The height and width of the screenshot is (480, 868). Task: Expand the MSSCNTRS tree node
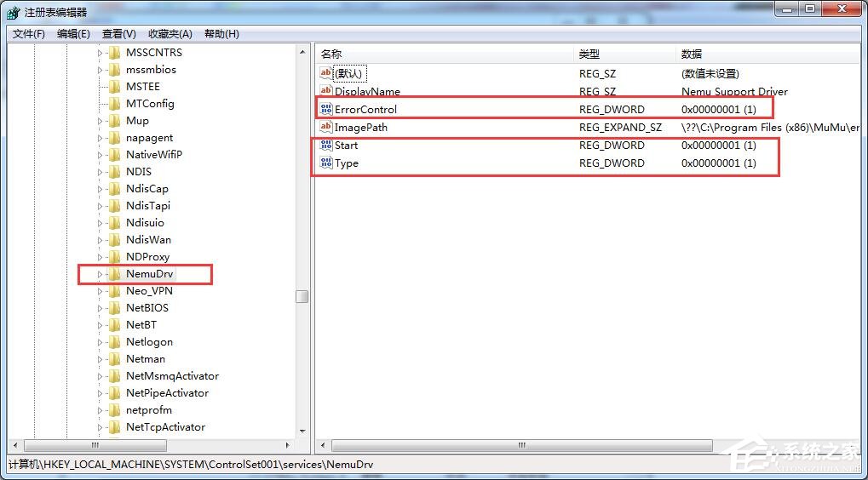(x=101, y=53)
